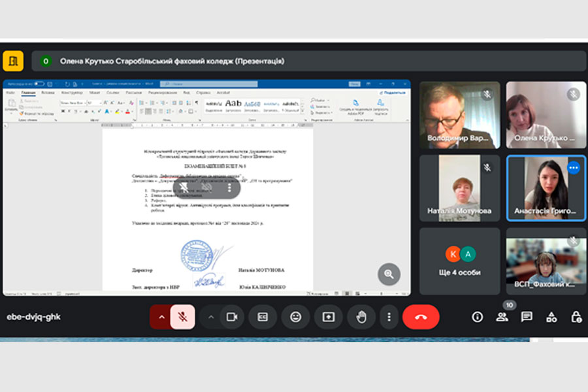Click the green 0 badge in presentation bar
Screen dimensions: 588x392
click(46, 61)
